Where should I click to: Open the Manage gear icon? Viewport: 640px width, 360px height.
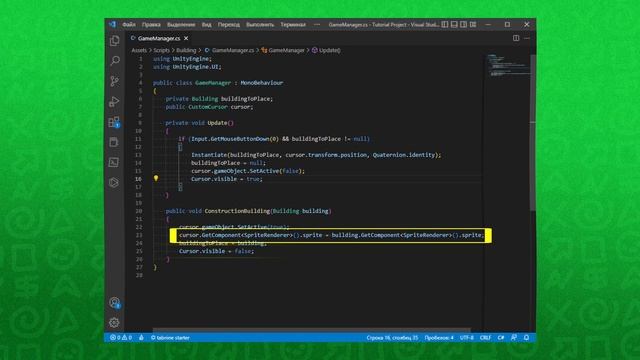(114, 322)
